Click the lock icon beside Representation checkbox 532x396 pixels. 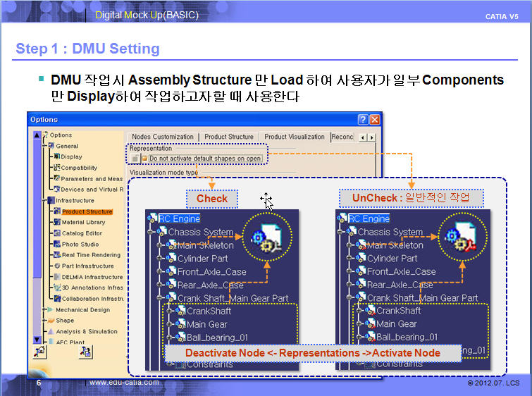click(x=135, y=159)
